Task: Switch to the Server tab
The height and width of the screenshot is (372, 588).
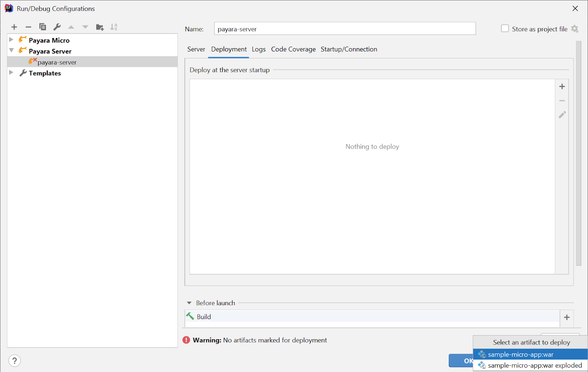Action: 196,49
